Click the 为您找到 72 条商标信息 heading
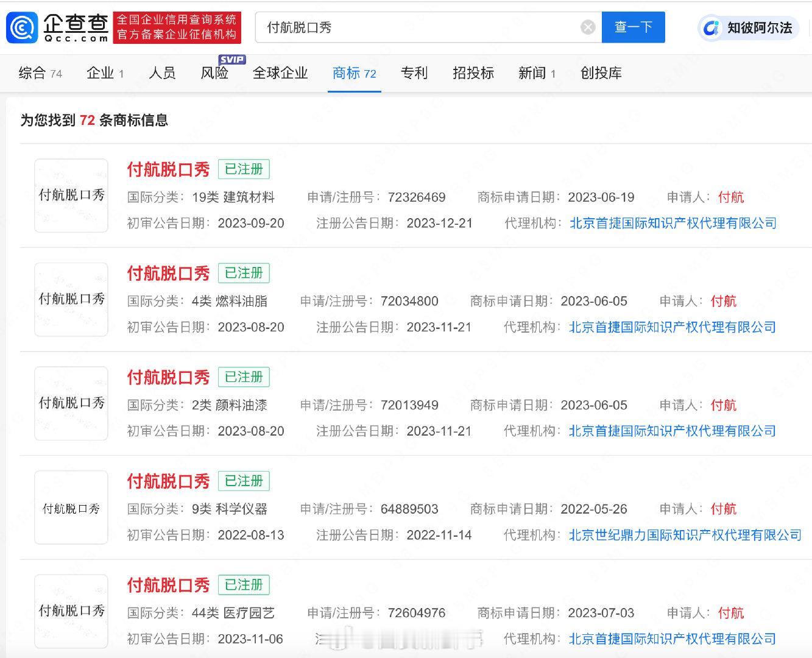Viewport: 812px width, 658px height. coord(94,120)
